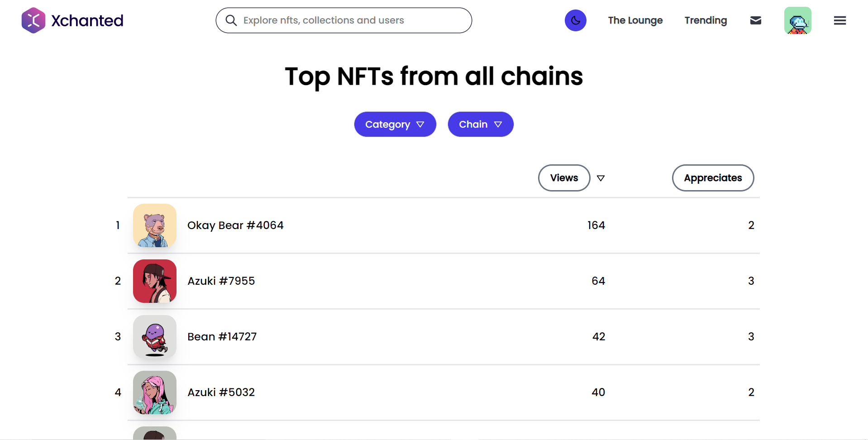The height and width of the screenshot is (440, 868).
Task: Open the messages envelope icon
Action: 755,20
